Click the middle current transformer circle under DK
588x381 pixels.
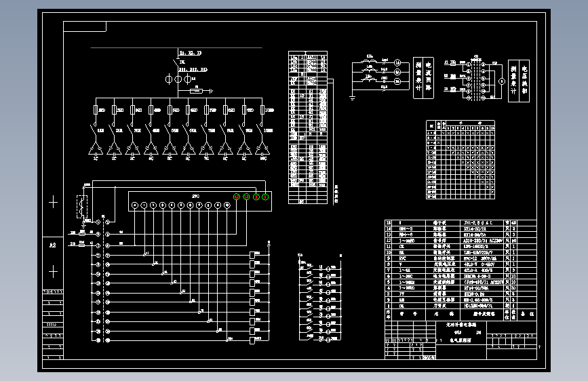(x=178, y=79)
